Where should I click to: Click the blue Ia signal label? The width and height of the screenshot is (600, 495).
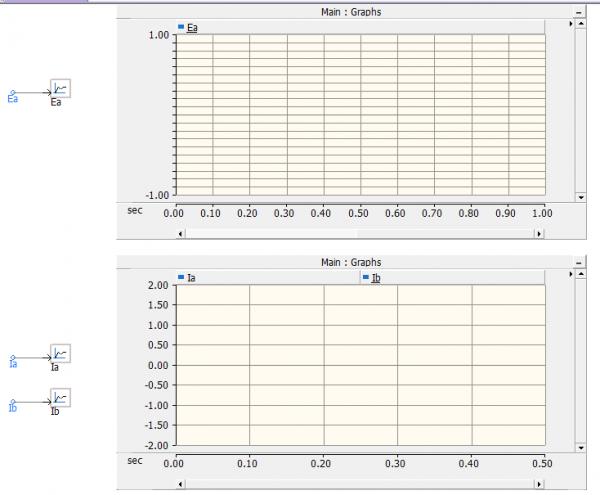pos(13,365)
